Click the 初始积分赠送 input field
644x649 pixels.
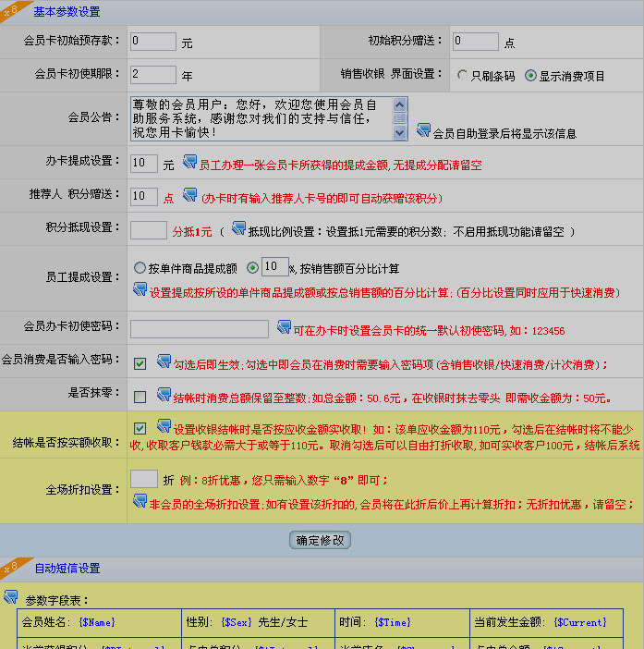[x=475, y=42]
